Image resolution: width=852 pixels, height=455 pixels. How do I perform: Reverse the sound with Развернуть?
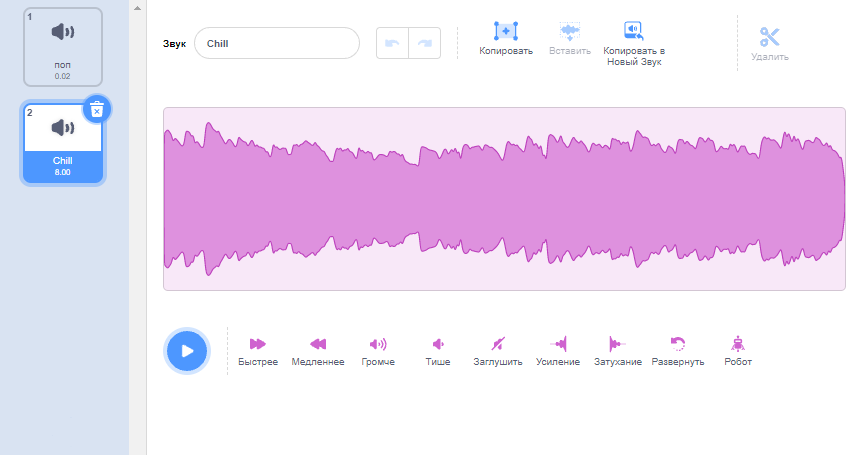tap(678, 349)
